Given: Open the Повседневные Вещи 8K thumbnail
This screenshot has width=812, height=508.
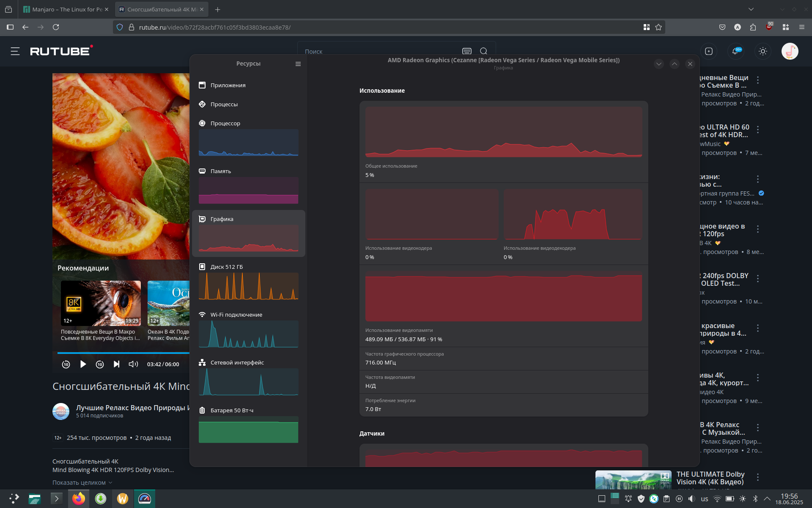Looking at the screenshot, I should coord(101,303).
